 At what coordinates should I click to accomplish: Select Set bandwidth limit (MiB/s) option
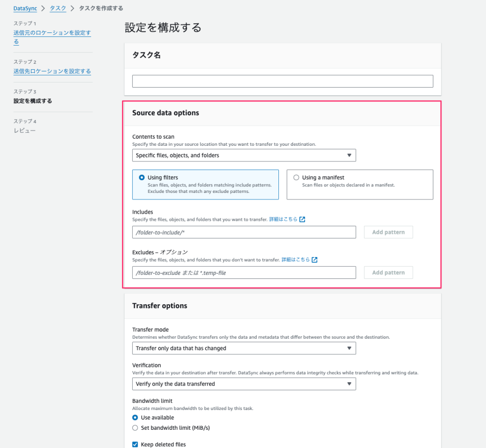click(135, 428)
